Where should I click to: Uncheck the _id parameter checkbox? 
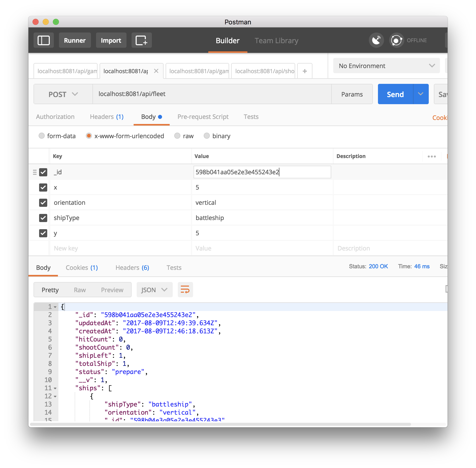[x=43, y=172]
